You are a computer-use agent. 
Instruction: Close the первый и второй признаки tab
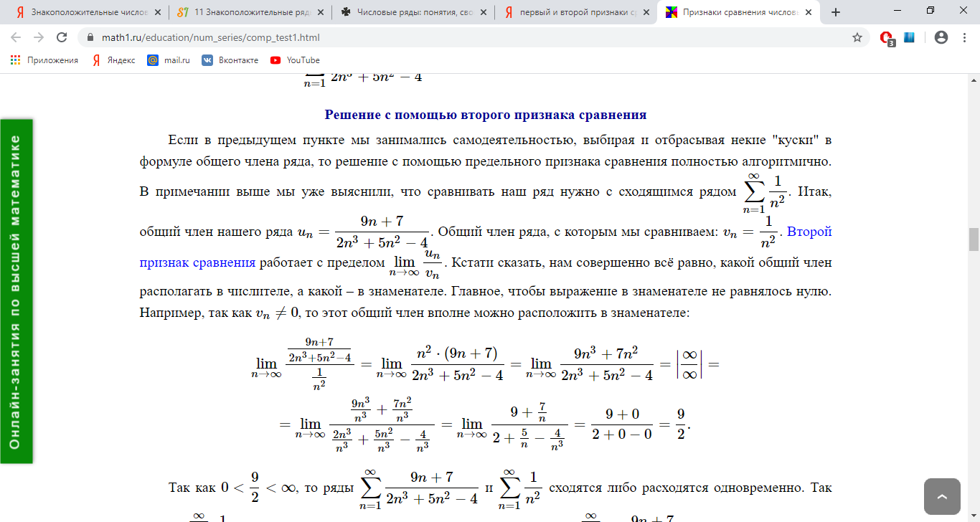click(645, 12)
